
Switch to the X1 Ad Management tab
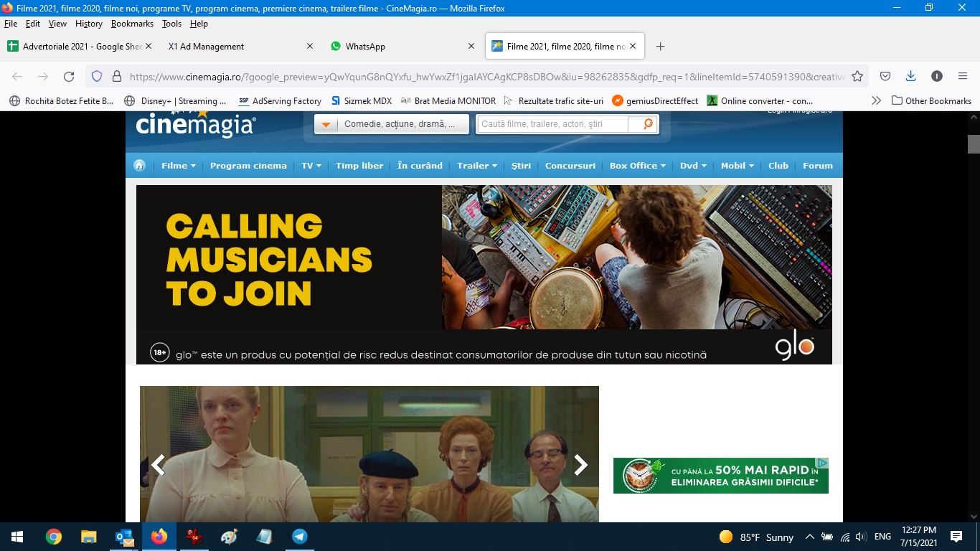tap(240, 46)
